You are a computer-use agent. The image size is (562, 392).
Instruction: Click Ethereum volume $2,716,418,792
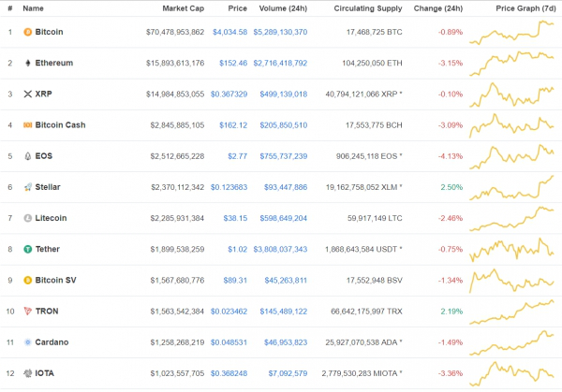tap(280, 63)
